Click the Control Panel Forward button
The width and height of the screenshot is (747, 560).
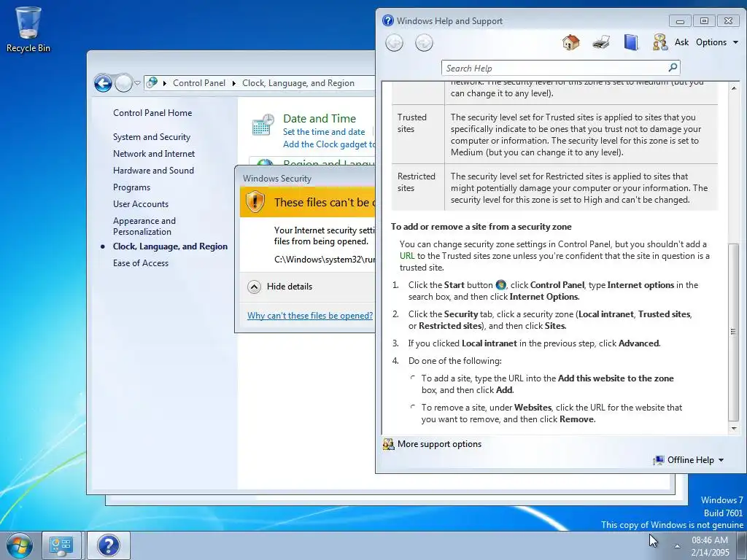[123, 83]
